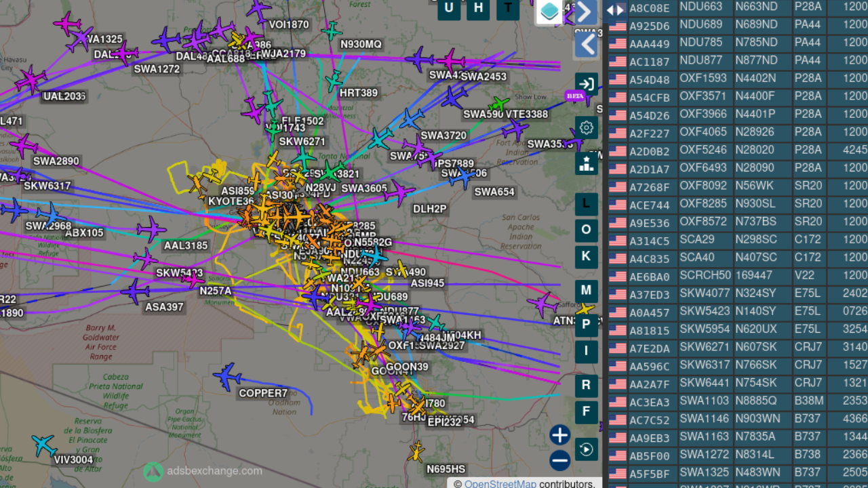
Task: Open the settings gear
Action: click(587, 127)
